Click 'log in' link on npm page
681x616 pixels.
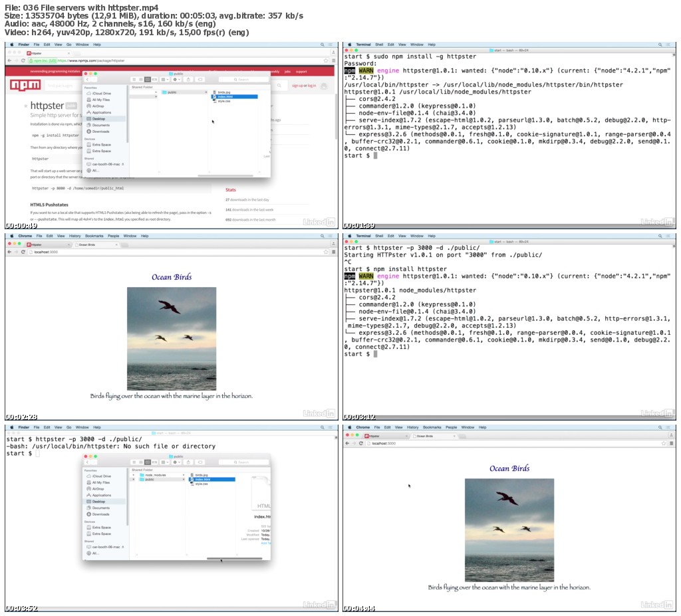pos(312,86)
